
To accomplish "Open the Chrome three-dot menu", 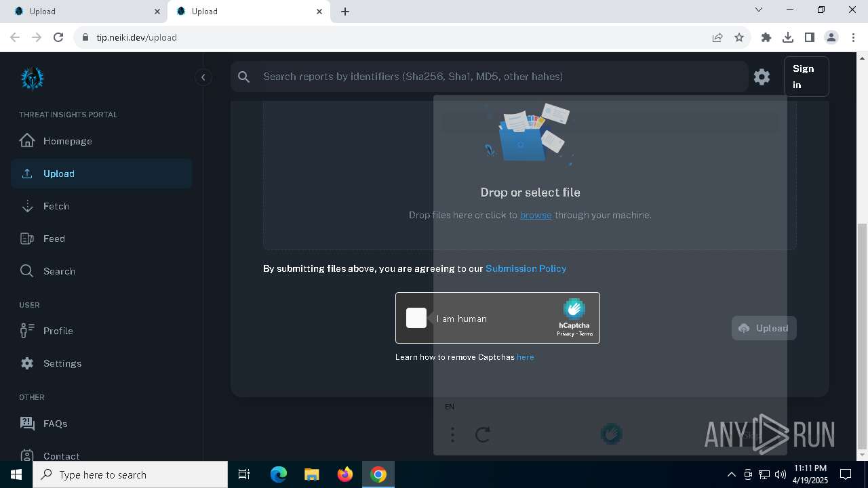I will point(853,37).
